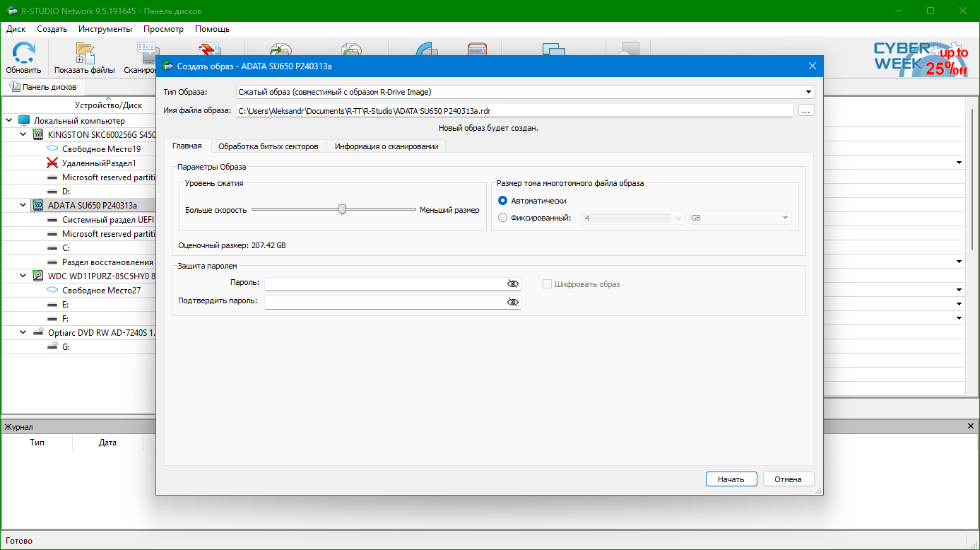Image resolution: width=980 pixels, height=550 pixels.
Task: Click the Показать файлы toolbar icon
Action: coord(85,53)
